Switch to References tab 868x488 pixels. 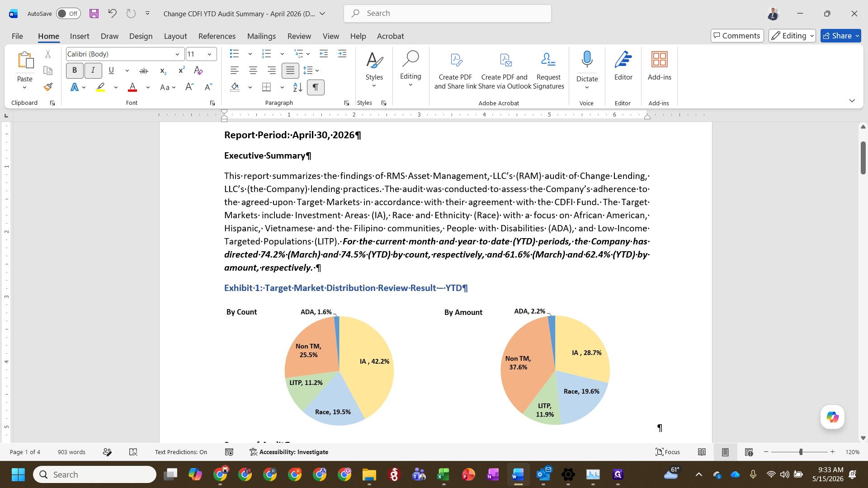217,36
